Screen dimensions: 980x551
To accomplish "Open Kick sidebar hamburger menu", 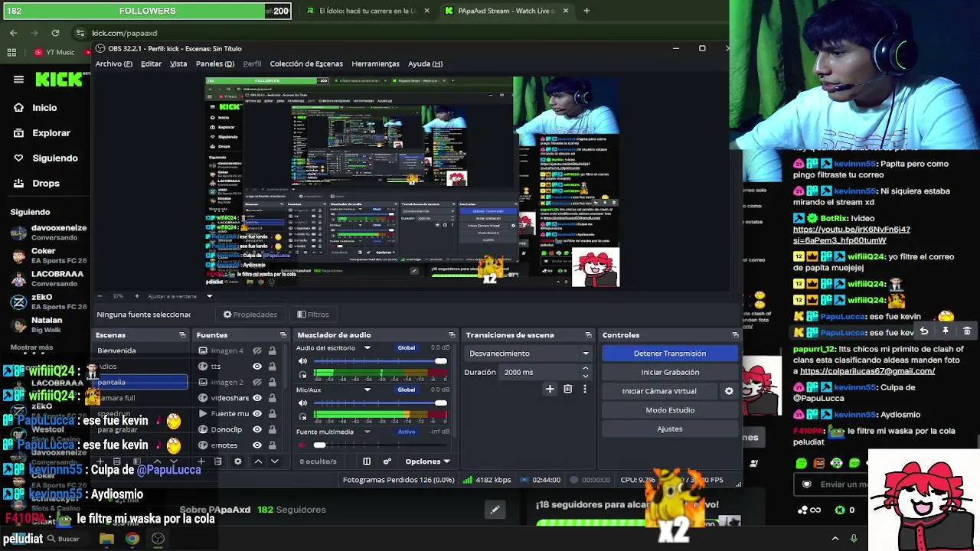I will pos(18,79).
